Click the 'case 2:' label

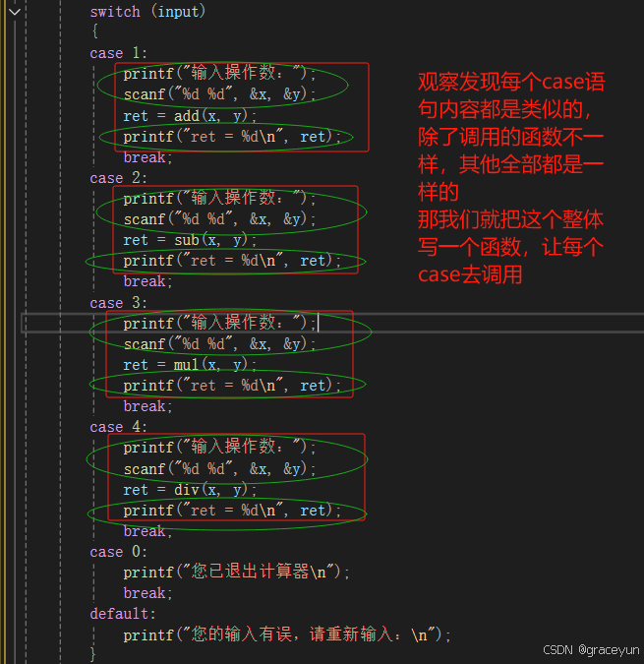[118, 178]
